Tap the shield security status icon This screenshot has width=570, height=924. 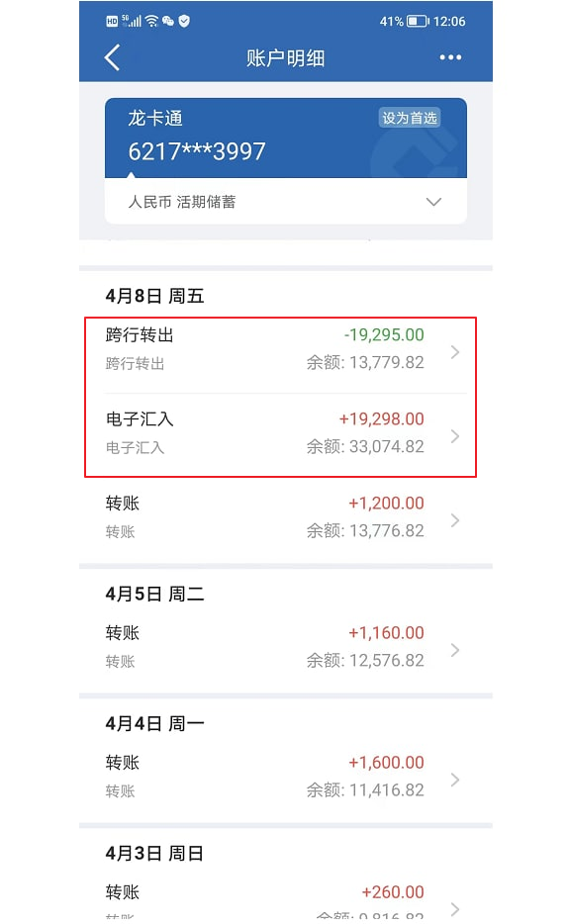(x=184, y=21)
